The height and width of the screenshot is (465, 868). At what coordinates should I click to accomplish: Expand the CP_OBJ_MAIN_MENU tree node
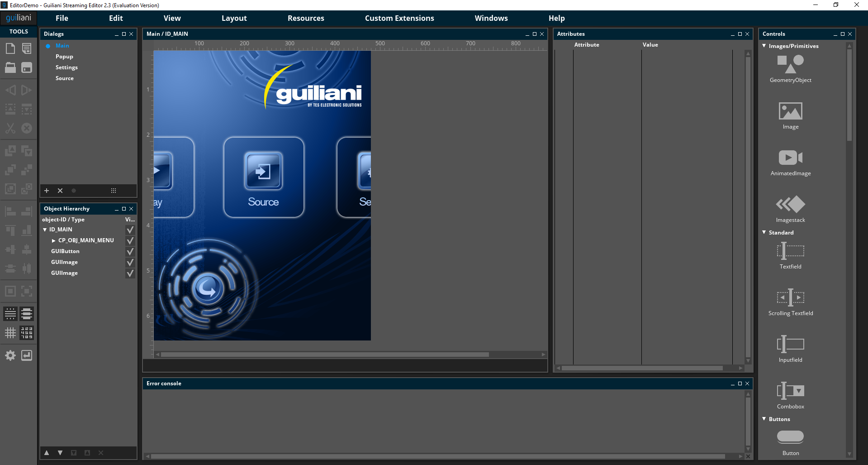(54, 240)
